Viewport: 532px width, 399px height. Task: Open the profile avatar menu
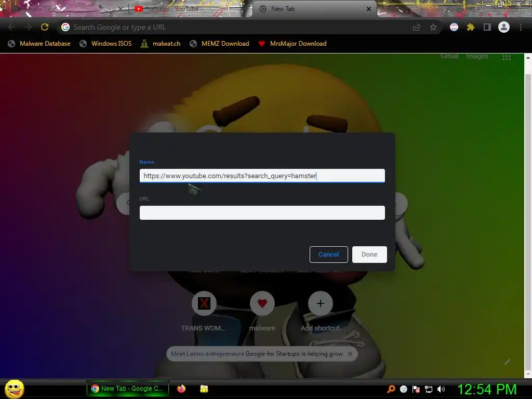point(504,27)
